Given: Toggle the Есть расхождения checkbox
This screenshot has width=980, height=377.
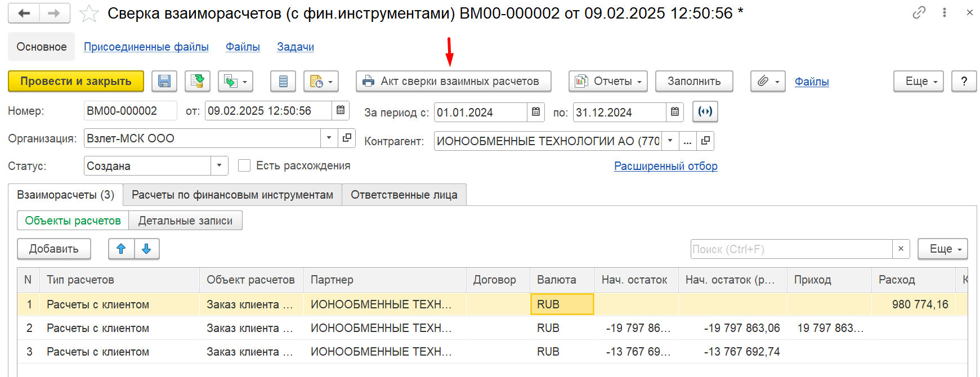Looking at the screenshot, I should click(244, 165).
